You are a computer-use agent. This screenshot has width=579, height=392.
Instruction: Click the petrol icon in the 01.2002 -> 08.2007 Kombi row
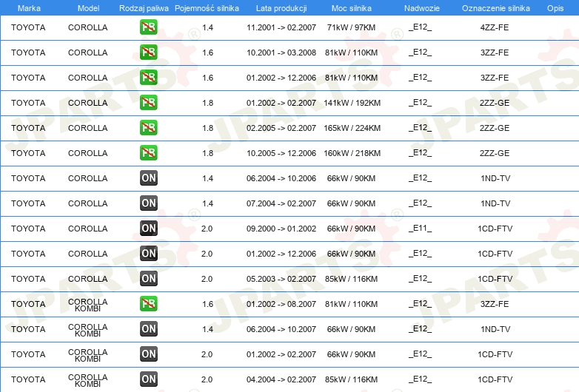click(148, 303)
